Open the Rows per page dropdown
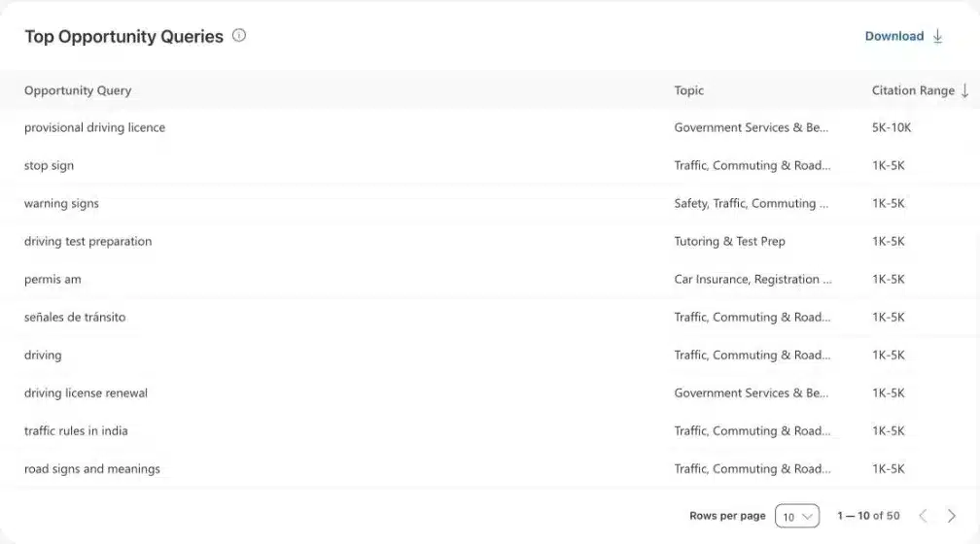 (797, 516)
